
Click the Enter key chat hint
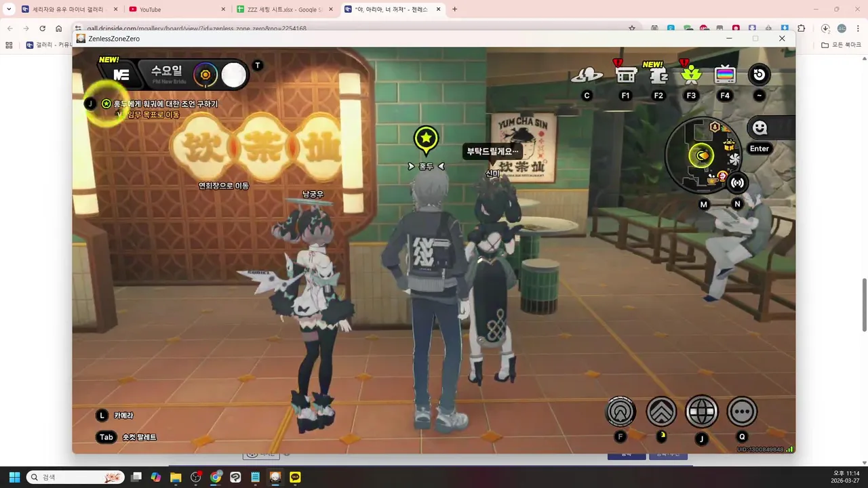click(759, 148)
